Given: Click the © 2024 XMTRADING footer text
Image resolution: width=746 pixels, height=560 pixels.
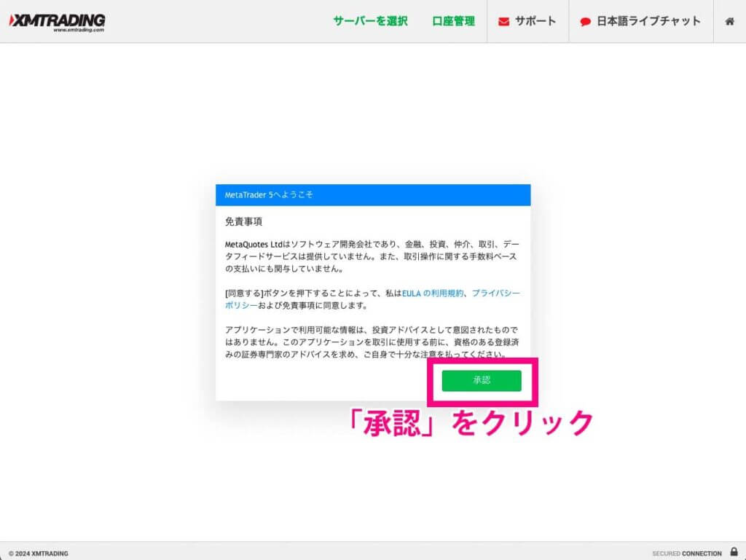Looking at the screenshot, I should click(39, 553).
